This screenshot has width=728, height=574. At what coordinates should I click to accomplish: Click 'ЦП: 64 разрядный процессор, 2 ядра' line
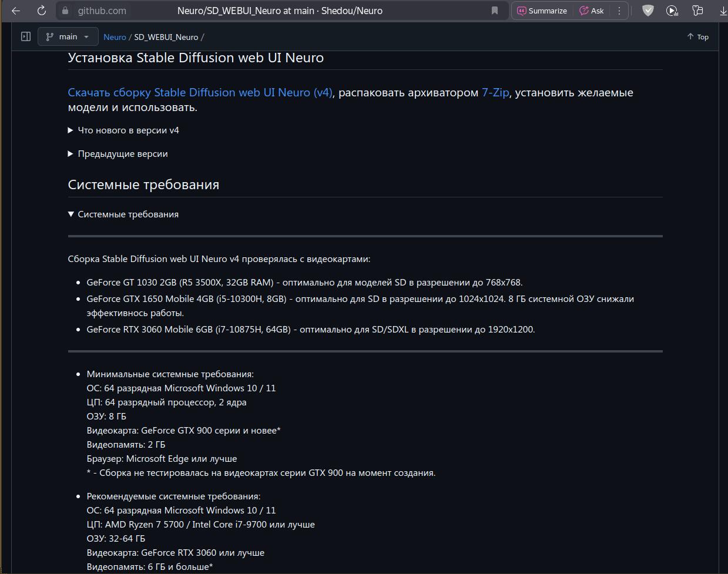167,402
